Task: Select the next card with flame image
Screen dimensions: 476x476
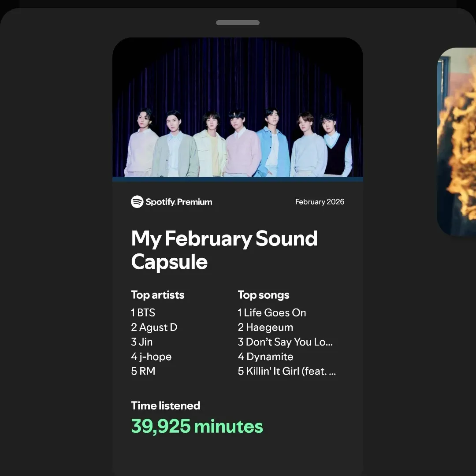Action: pyautogui.click(x=457, y=141)
